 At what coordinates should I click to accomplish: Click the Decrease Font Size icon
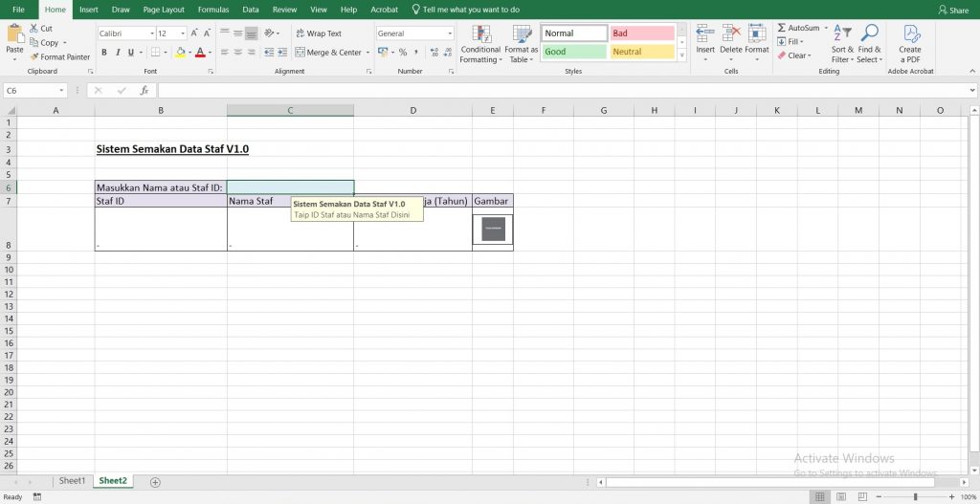tap(207, 33)
